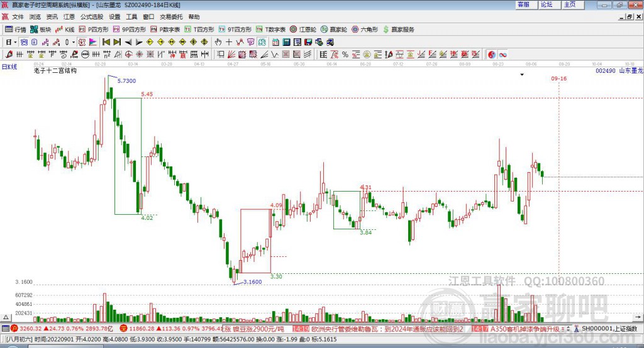This screenshot has height=348, width=644.
Task: Click the news ticker stepper arrows
Action: click(569, 329)
